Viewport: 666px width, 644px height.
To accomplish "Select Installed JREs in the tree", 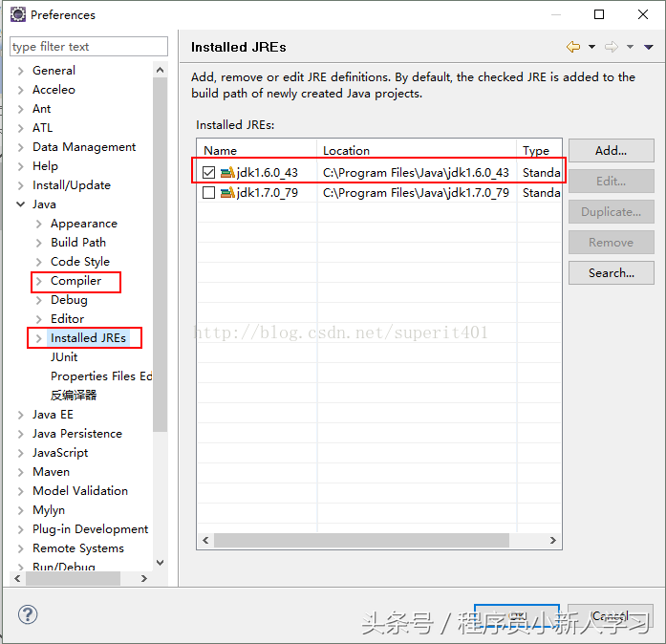I will coord(88,338).
